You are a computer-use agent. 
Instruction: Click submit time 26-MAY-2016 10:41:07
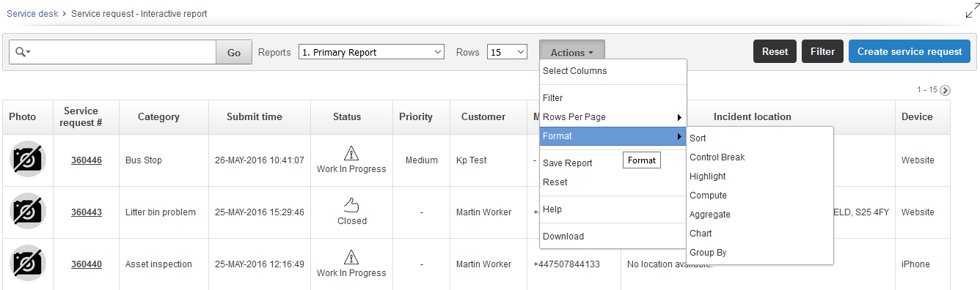pos(259,160)
